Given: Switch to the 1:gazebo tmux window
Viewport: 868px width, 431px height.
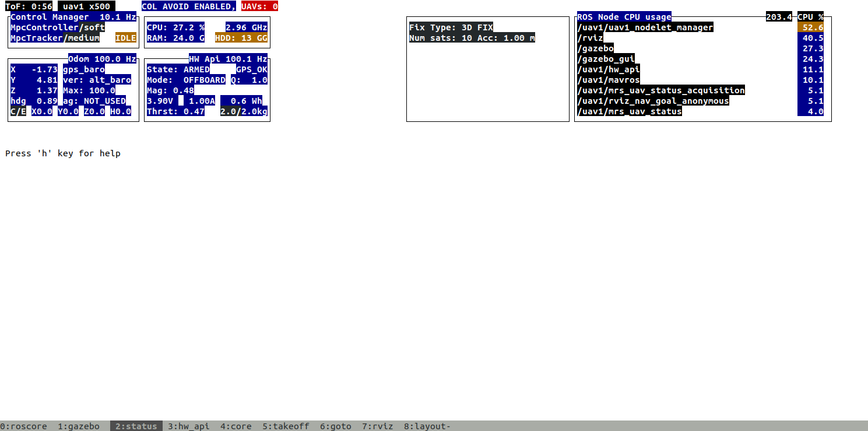Looking at the screenshot, I should tap(79, 426).
